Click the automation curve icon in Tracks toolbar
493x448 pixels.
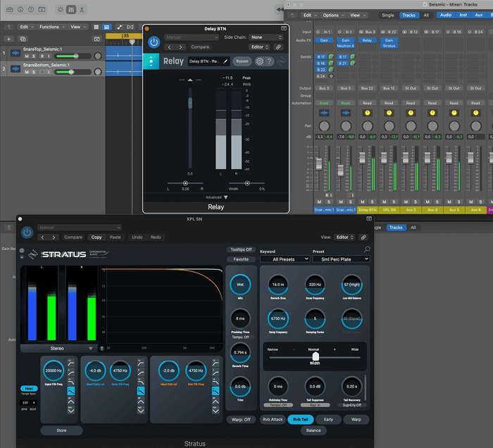[120, 27]
